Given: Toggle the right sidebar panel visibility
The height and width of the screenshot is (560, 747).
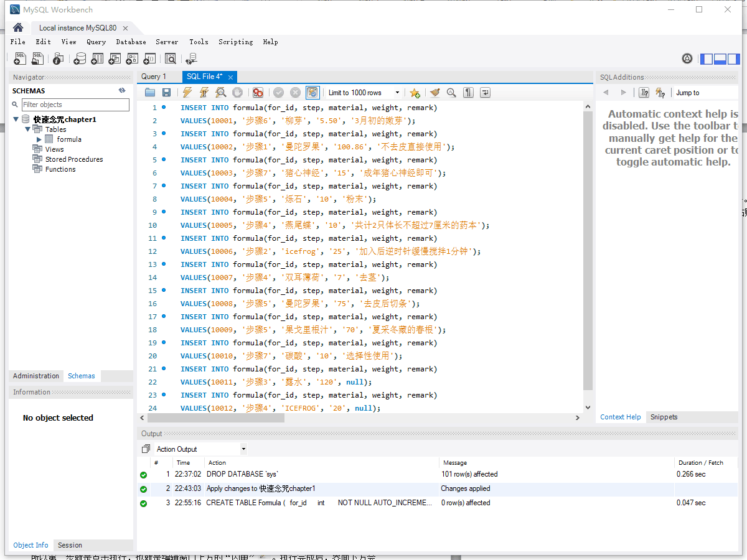Looking at the screenshot, I should (x=733, y=59).
